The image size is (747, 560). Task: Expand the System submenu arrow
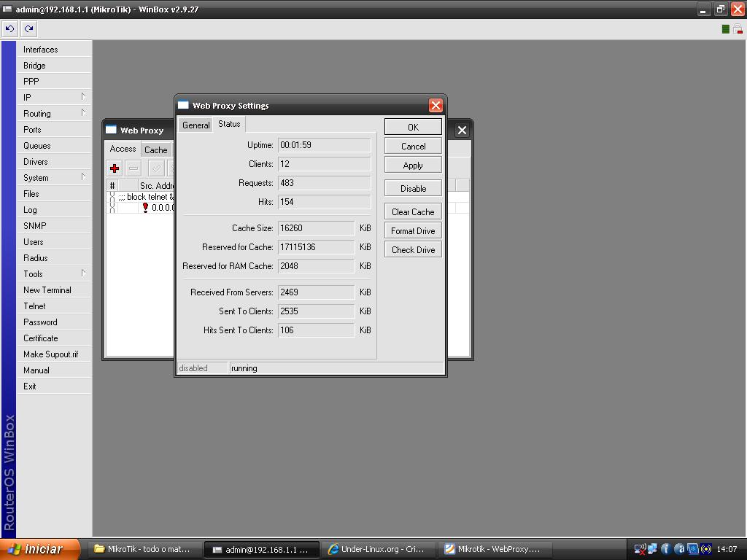(83, 176)
